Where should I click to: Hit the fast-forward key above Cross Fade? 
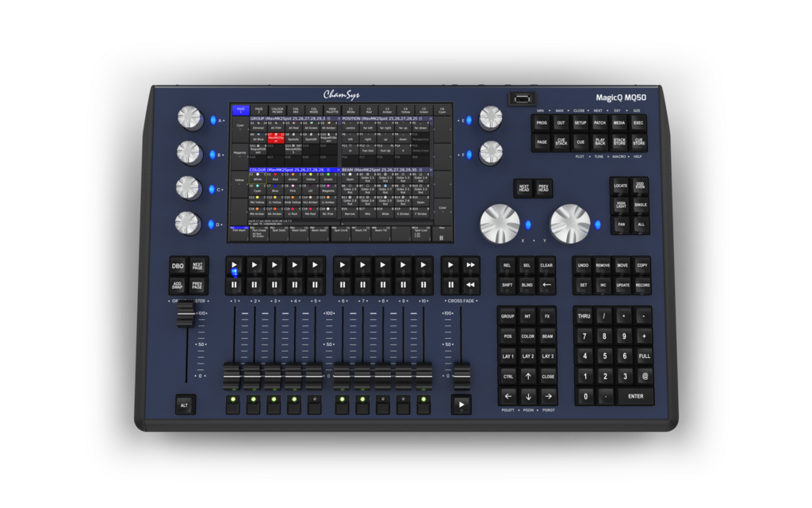470,265
